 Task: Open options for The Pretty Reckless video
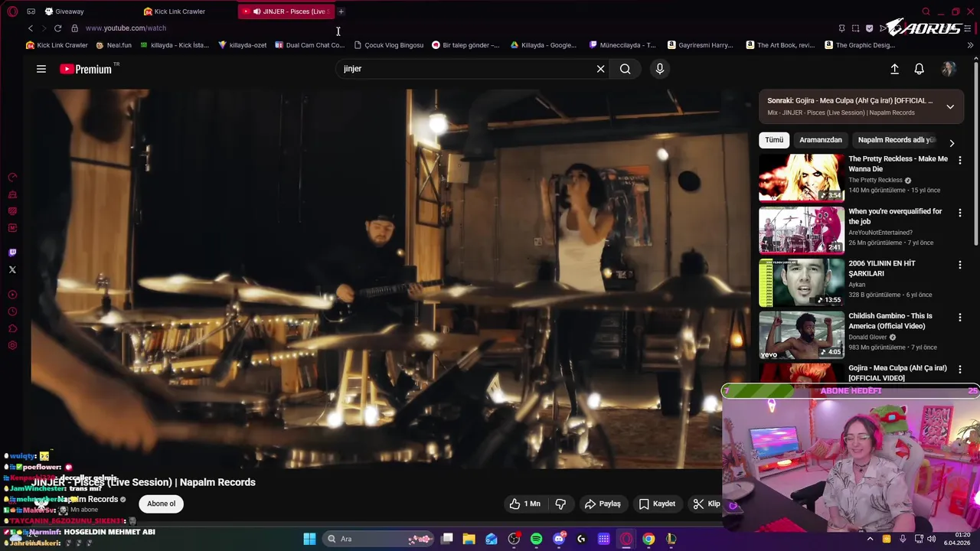[x=960, y=160]
